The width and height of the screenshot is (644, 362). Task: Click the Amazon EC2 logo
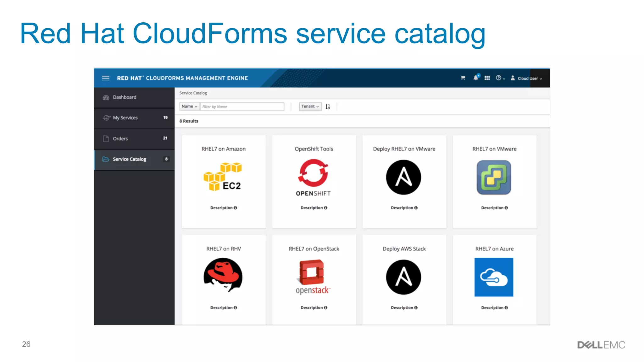[223, 177]
